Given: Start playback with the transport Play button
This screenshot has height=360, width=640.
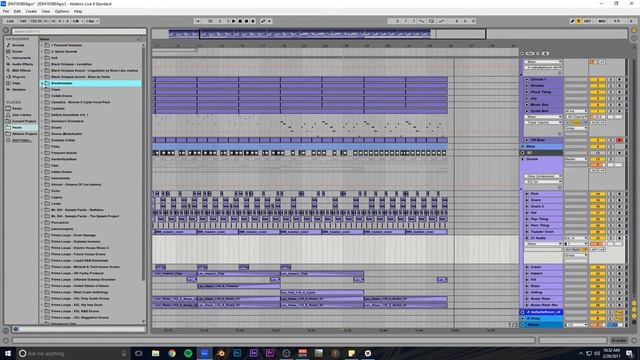Looking at the screenshot, I should pyautogui.click(x=234, y=21).
